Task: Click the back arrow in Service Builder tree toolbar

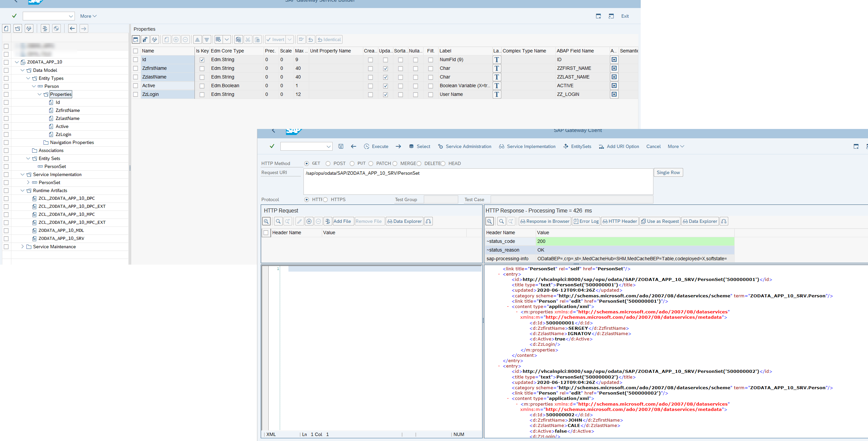Action: 72,29
